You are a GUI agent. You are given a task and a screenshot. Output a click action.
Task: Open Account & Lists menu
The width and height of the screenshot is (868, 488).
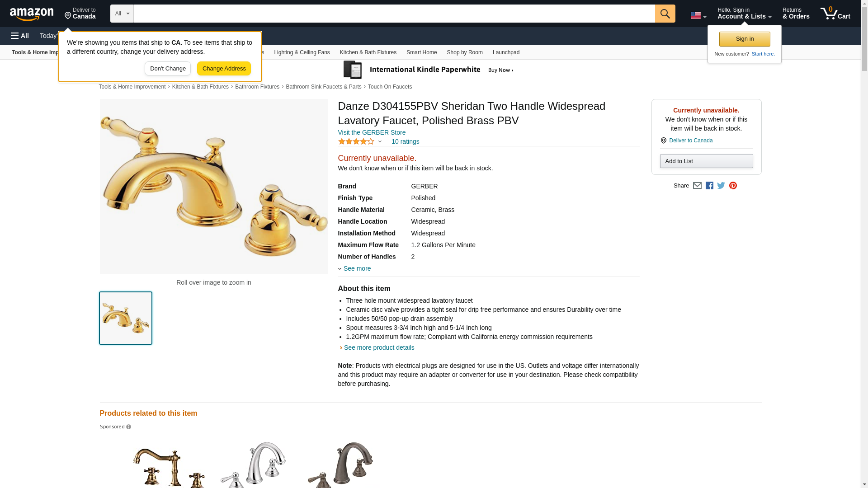point(744,14)
